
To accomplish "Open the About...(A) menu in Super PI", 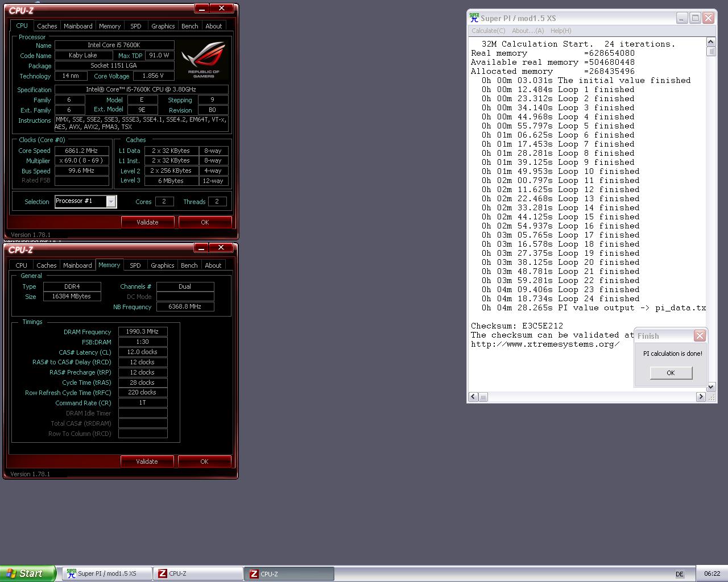I will [x=528, y=31].
